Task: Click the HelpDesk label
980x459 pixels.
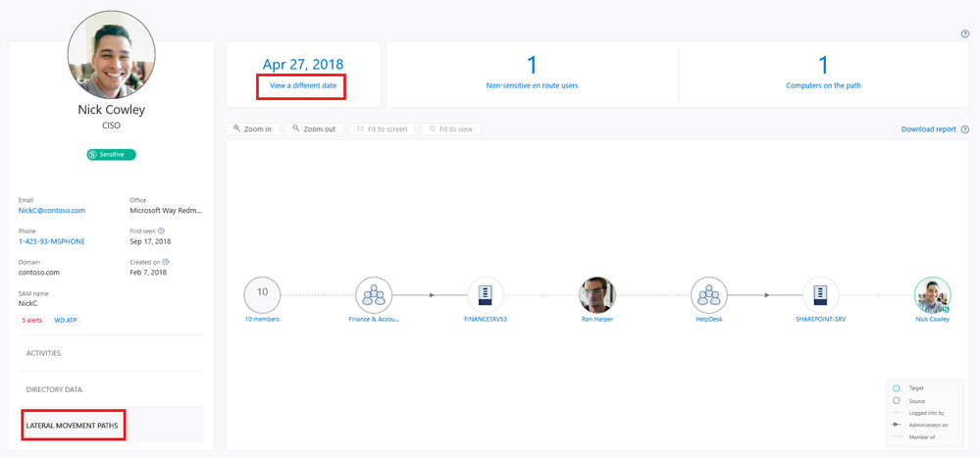Action: coord(708,319)
